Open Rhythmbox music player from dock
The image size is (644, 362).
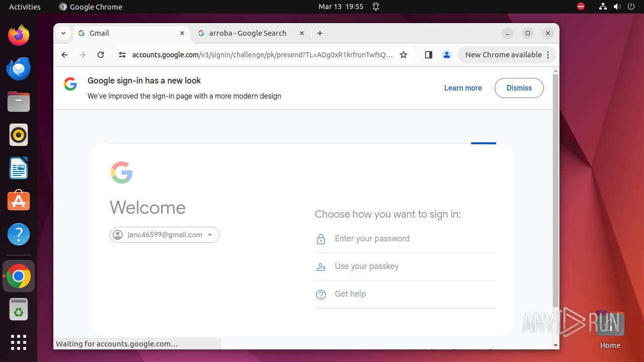pos(19,135)
